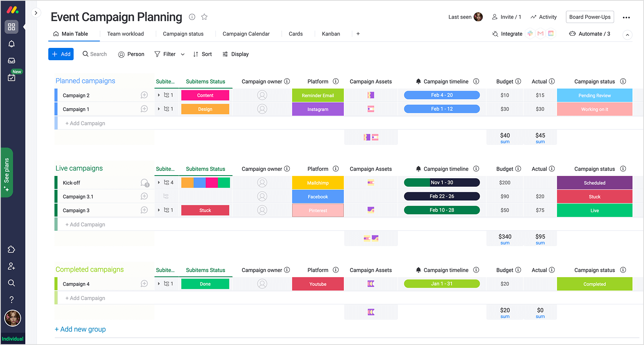Expand subitems for Campaign 4 row
The width and height of the screenshot is (644, 345).
159,284
